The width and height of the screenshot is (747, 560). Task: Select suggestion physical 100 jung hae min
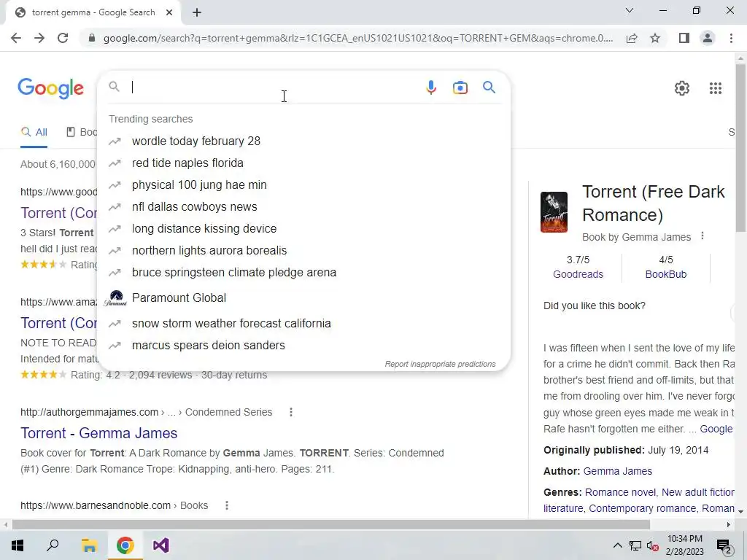(x=303, y=184)
